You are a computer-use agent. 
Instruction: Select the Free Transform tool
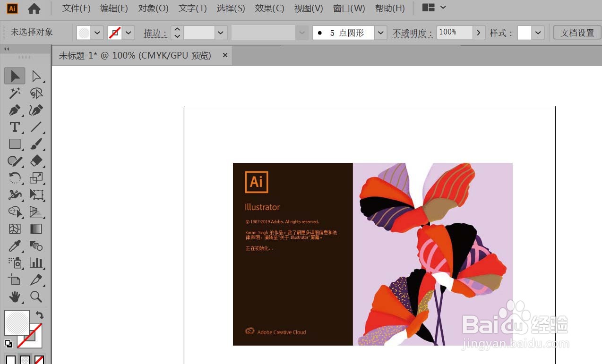coord(36,195)
